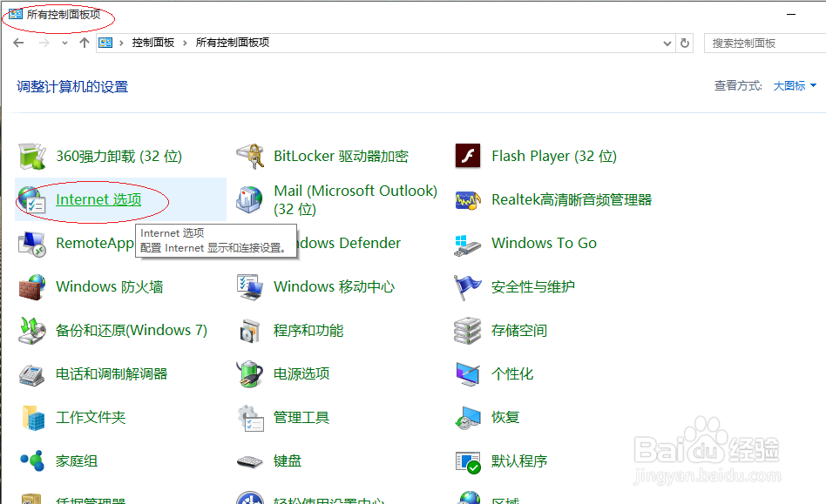Open the 家庭组 blue spheres icon

point(32,461)
